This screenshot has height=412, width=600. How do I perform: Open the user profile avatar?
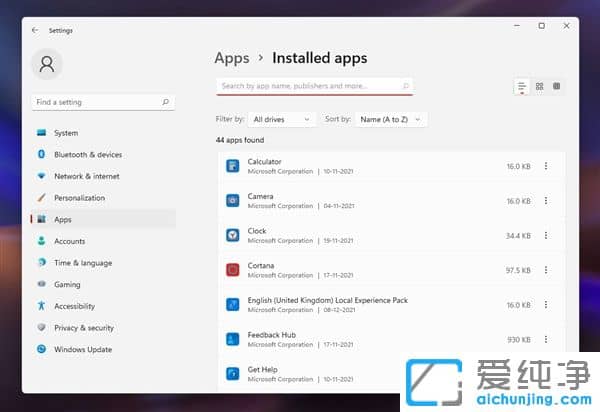(x=47, y=64)
